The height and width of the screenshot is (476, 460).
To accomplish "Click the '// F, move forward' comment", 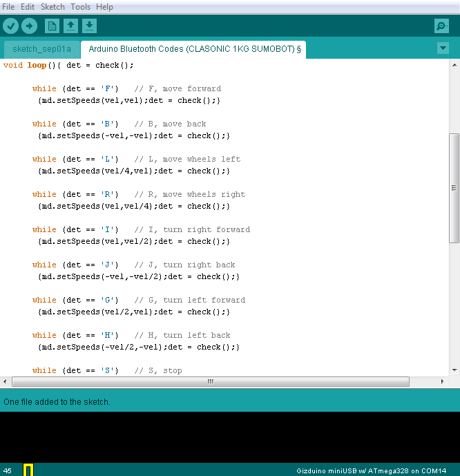I will coord(178,88).
